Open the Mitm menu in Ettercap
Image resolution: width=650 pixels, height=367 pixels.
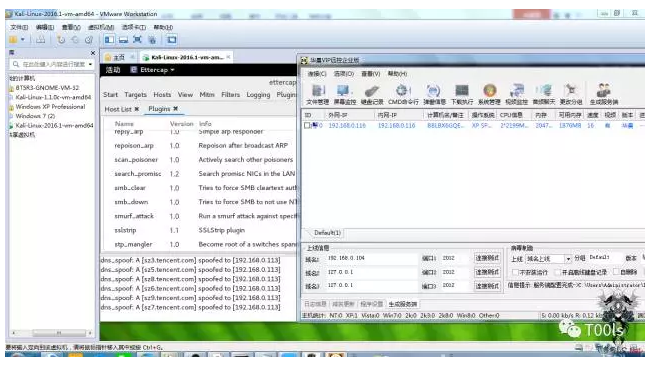[207, 95]
